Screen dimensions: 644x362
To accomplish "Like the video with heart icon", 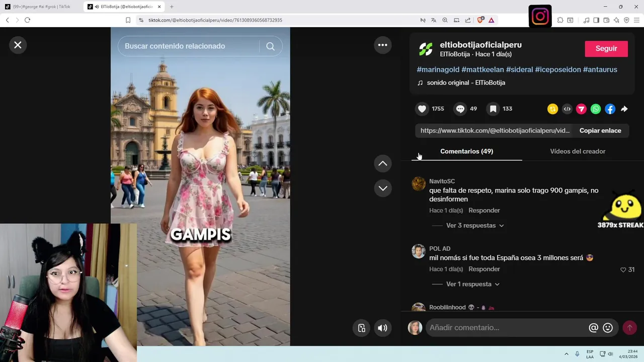I will (422, 109).
